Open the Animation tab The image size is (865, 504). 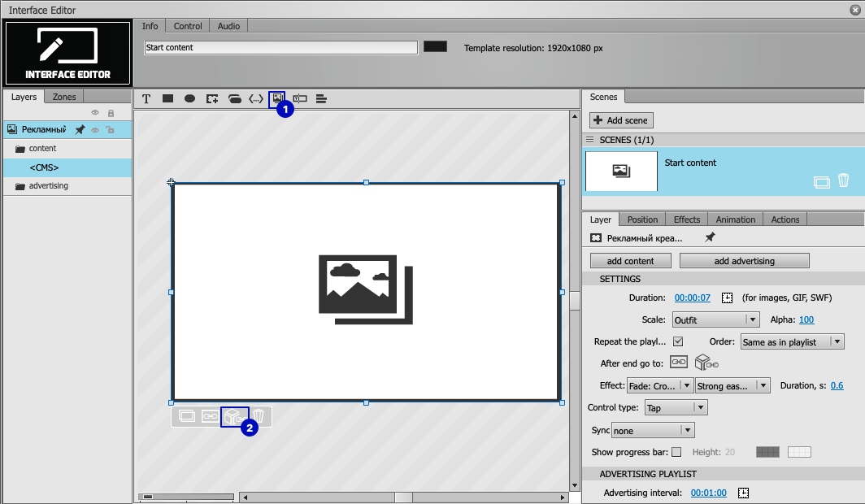736,219
